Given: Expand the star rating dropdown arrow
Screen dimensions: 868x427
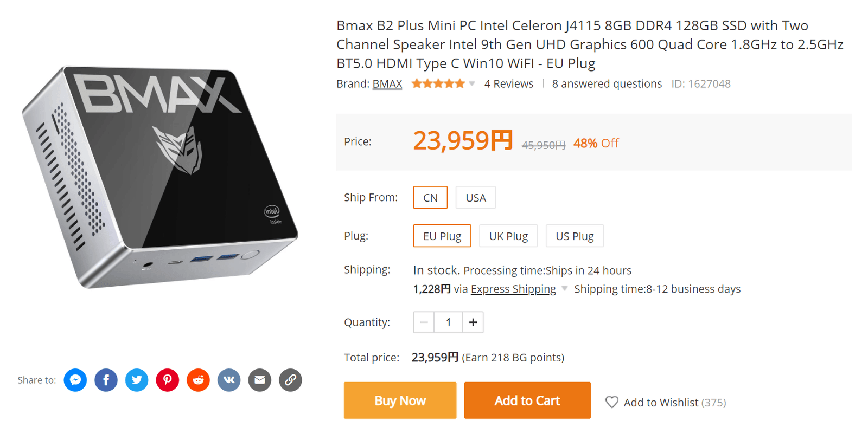Looking at the screenshot, I should pyautogui.click(x=472, y=84).
